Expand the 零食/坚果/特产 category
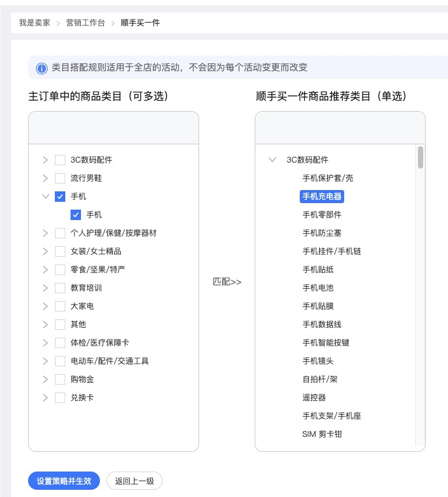The width and height of the screenshot is (448, 497). point(45,270)
